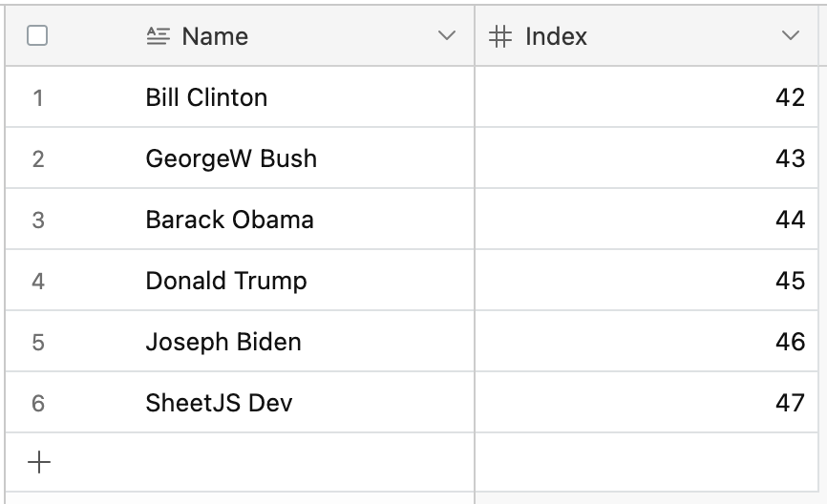
Task: Click the Joseph Biden name cell
Action: [223, 342]
